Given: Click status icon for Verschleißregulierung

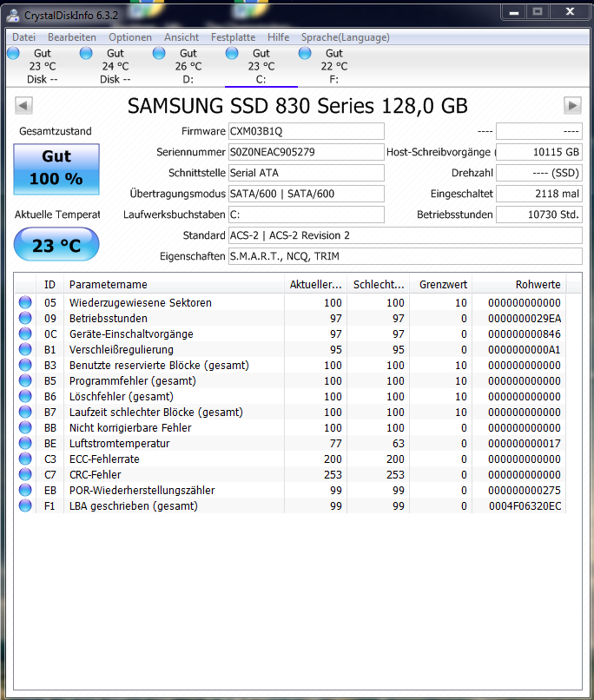Looking at the screenshot, I should [x=25, y=349].
